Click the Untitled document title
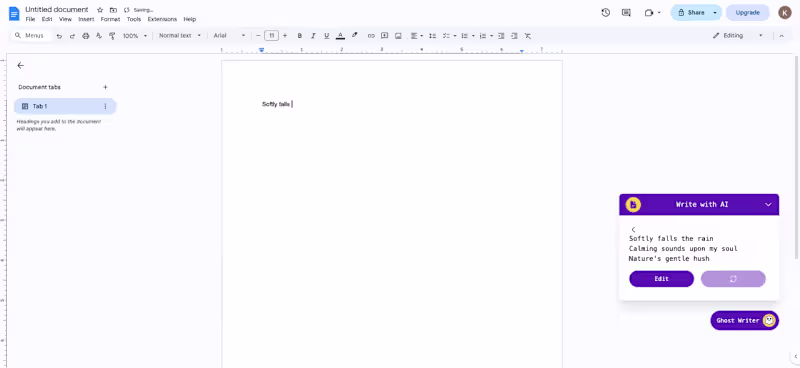The width and height of the screenshot is (800, 368). click(x=57, y=10)
